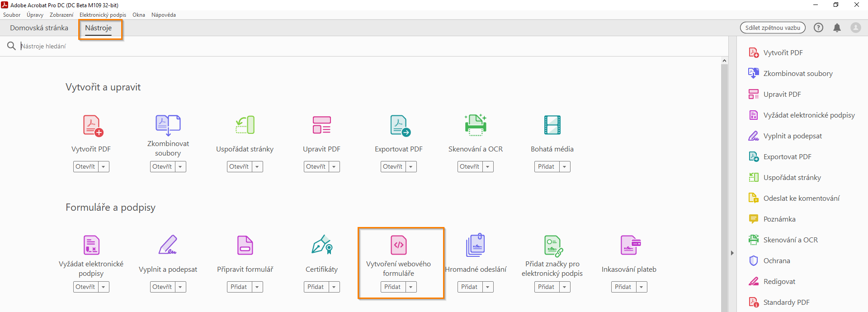Open the help question mark icon
This screenshot has height=312, width=868.
818,28
